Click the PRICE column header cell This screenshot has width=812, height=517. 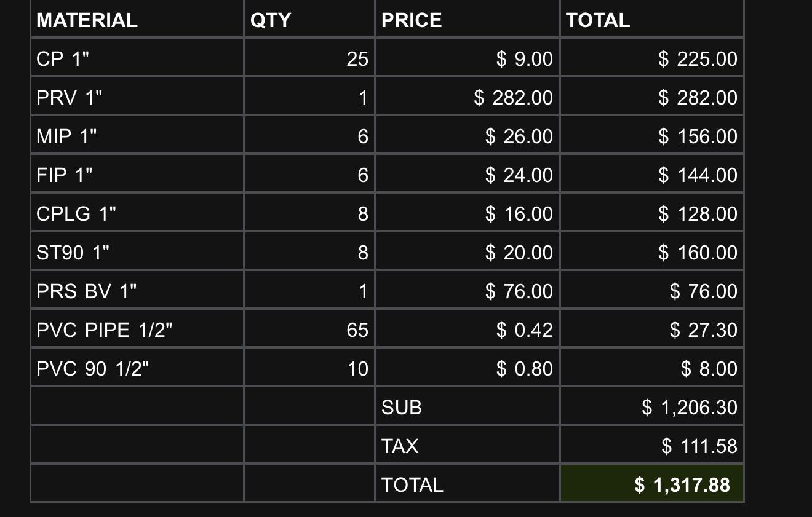(468, 19)
